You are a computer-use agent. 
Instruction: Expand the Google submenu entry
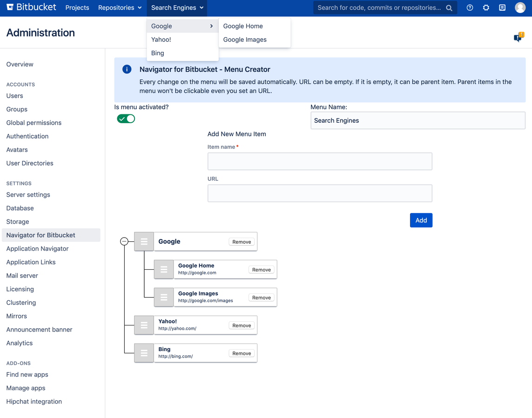[182, 26]
